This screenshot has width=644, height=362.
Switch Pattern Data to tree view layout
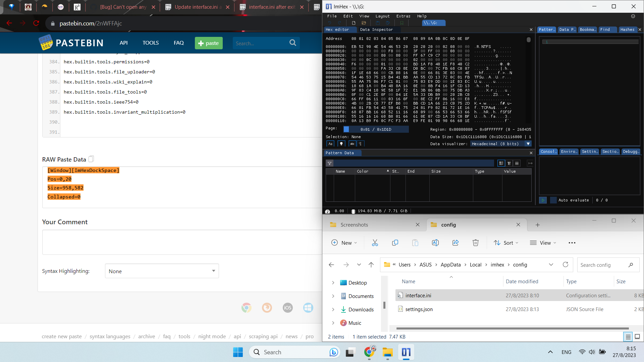click(509, 163)
